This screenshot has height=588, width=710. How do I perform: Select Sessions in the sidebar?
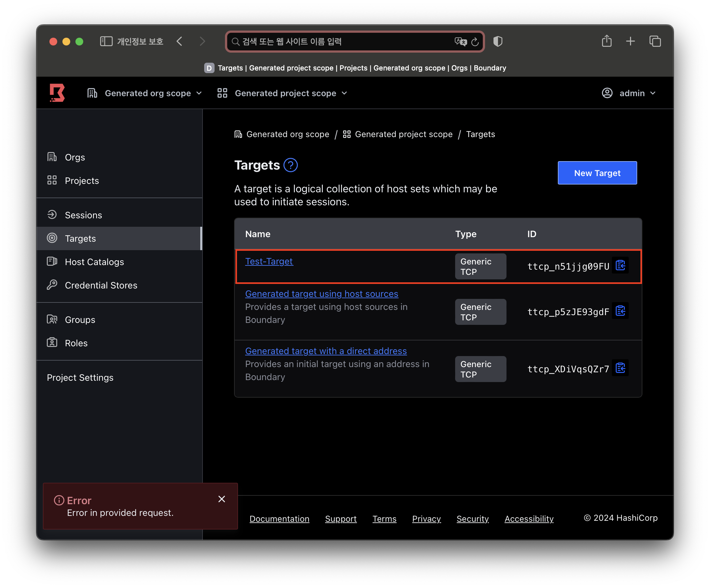[x=83, y=215]
